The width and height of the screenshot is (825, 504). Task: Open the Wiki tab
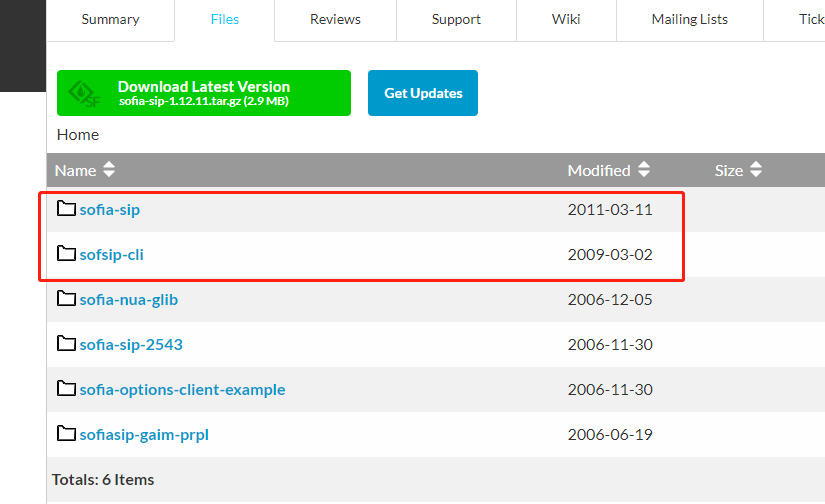point(566,19)
